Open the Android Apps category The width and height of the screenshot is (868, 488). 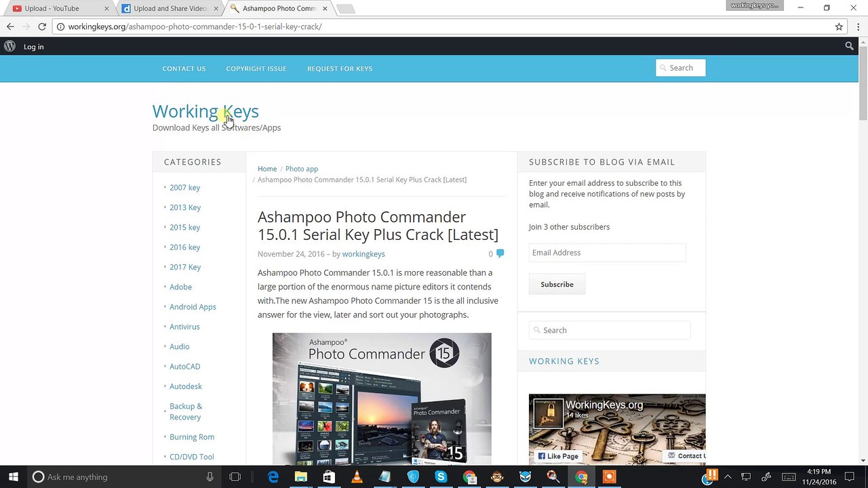pos(193,307)
